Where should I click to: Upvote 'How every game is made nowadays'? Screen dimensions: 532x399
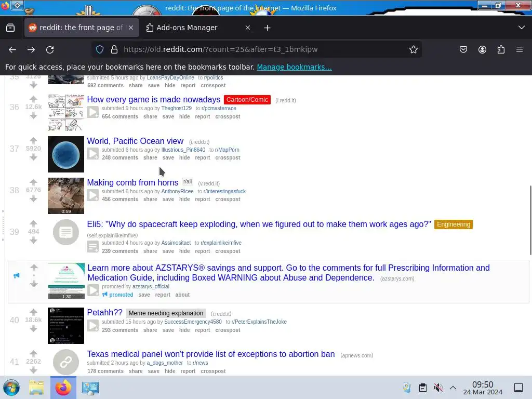[x=33, y=99]
